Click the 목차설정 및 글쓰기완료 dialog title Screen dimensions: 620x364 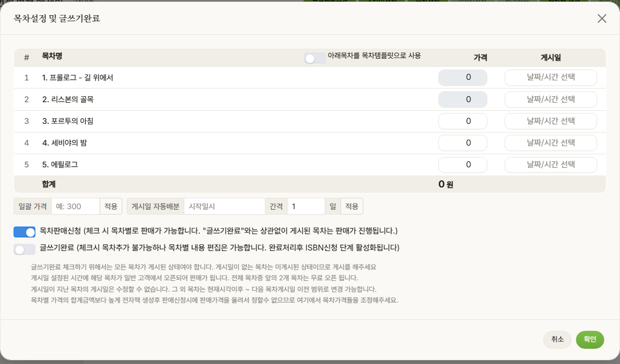pos(57,18)
